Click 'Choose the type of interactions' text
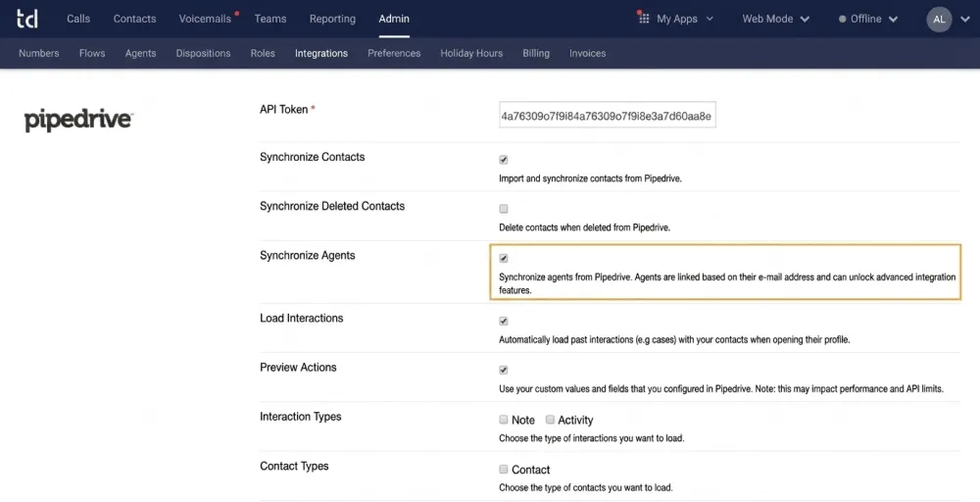 pos(592,439)
